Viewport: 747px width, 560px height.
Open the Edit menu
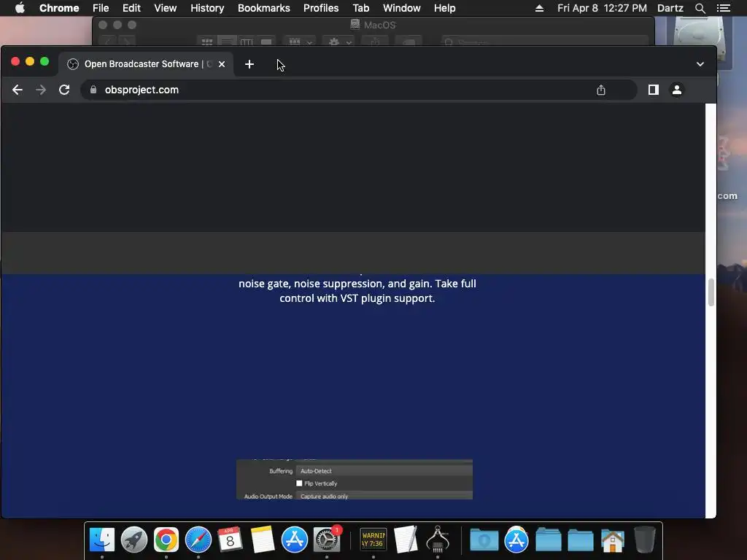[131, 8]
